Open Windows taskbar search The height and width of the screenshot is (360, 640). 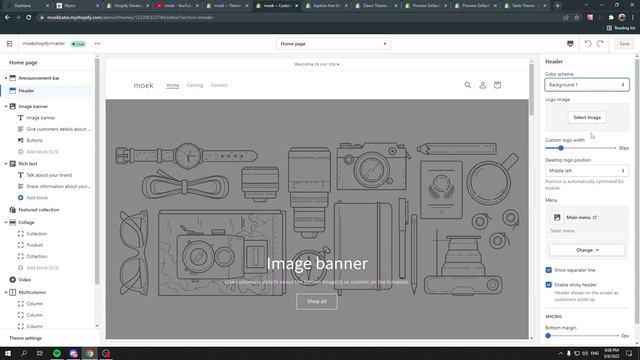coord(24,353)
